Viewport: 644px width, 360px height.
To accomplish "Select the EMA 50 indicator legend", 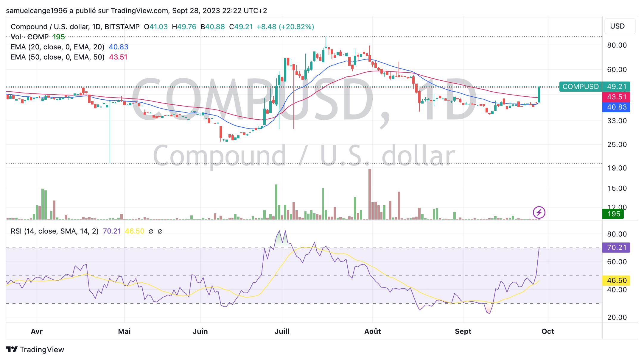I will 57,57.
